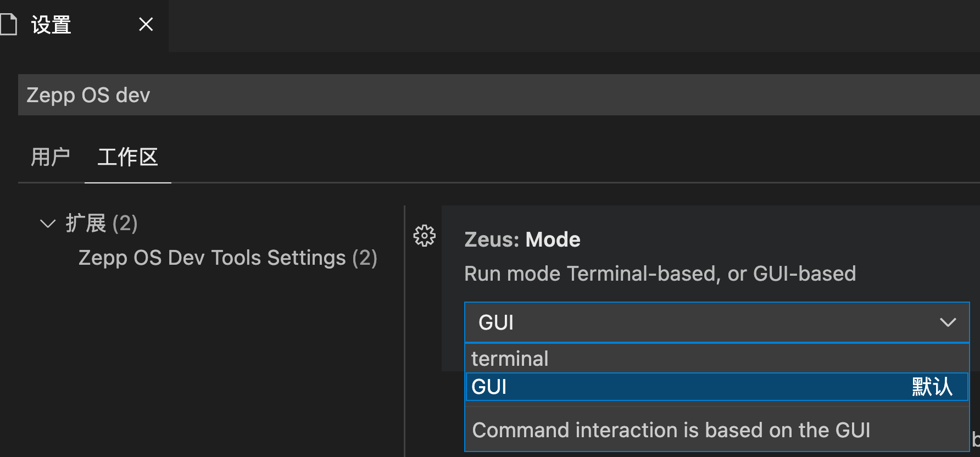Viewport: 980px width, 457px height.
Task: Collapse the 扩展 section chevron
Action: click(48, 224)
